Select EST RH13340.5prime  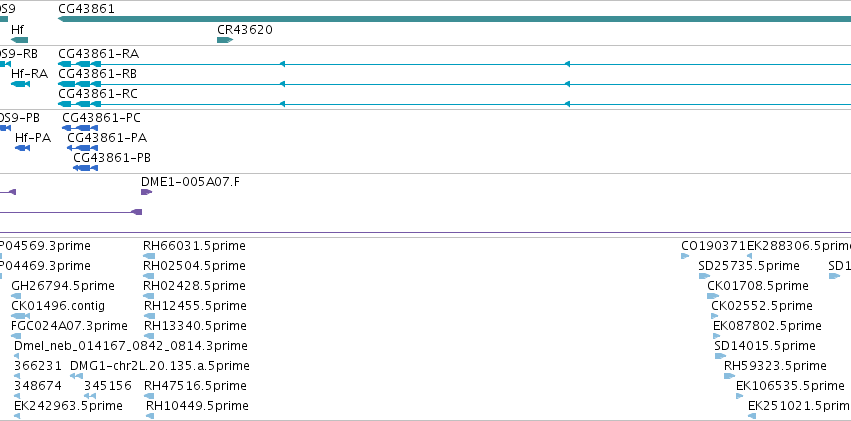195,326
